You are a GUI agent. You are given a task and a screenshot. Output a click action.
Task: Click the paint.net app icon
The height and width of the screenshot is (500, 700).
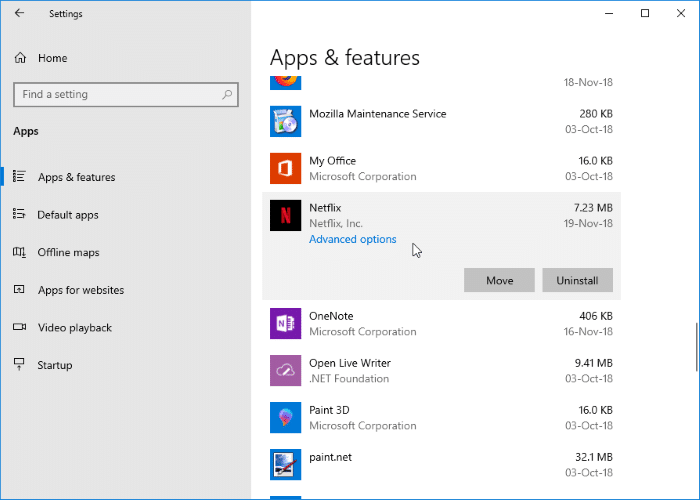285,465
